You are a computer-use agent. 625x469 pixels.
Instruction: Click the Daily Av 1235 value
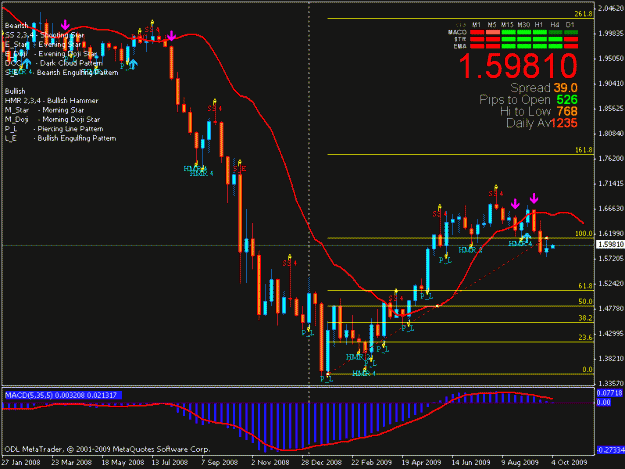click(564, 123)
